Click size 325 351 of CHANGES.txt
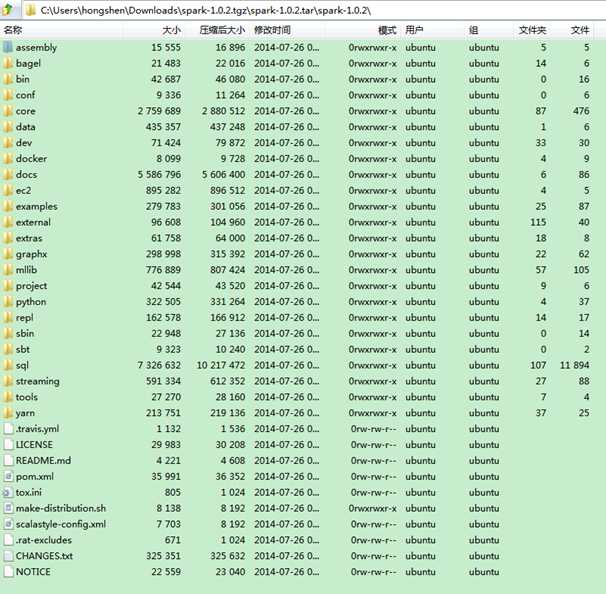The height and width of the screenshot is (594, 606). point(163,555)
